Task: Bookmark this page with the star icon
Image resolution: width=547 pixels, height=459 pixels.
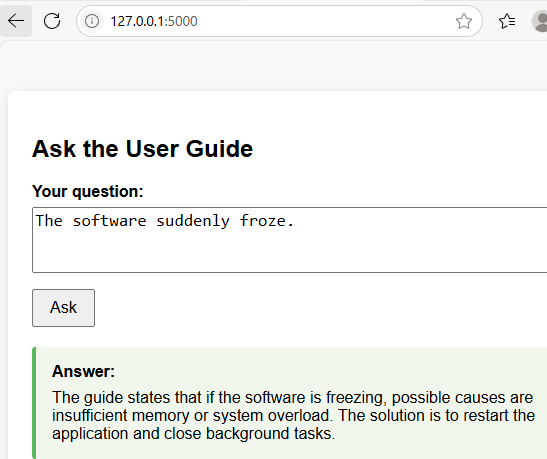Action: 464,21
